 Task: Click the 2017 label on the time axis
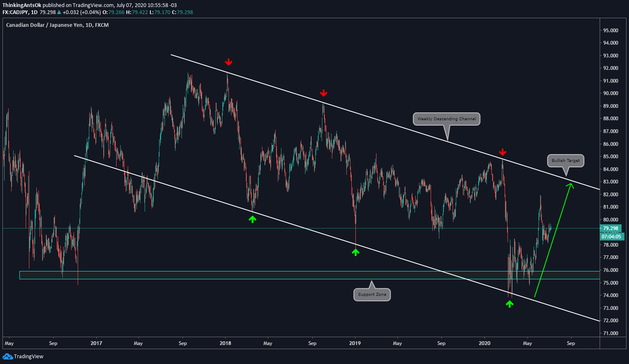pos(96,343)
